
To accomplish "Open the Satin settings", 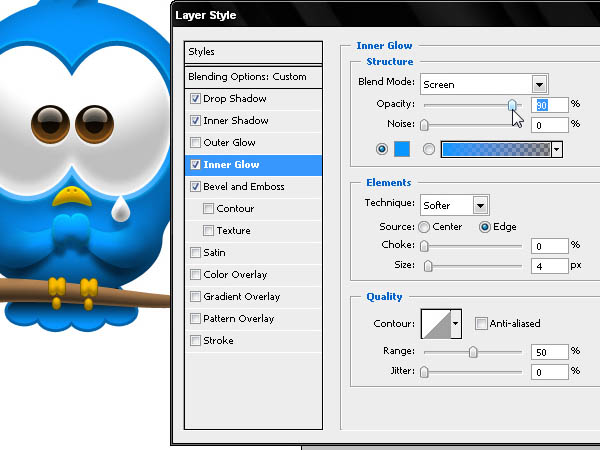I will tap(214, 253).
